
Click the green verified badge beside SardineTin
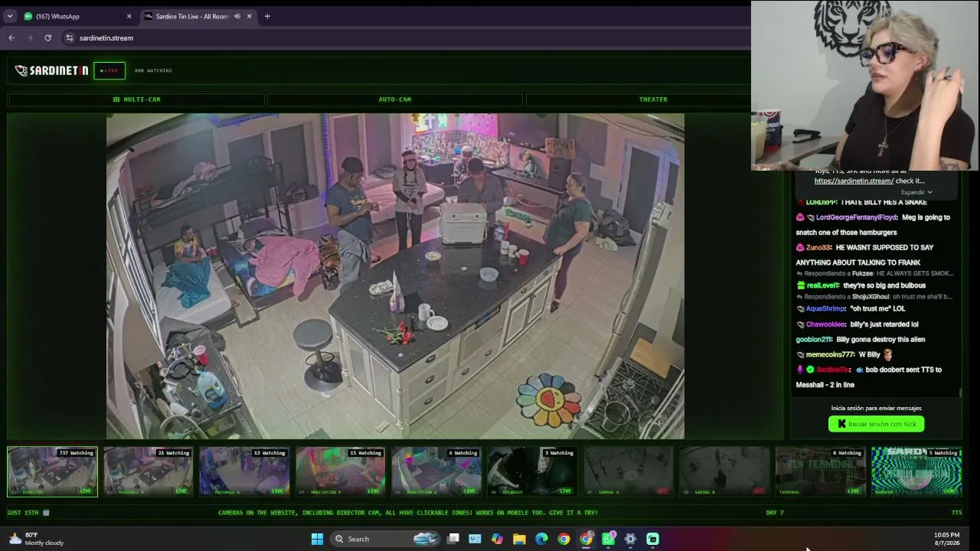click(x=810, y=370)
